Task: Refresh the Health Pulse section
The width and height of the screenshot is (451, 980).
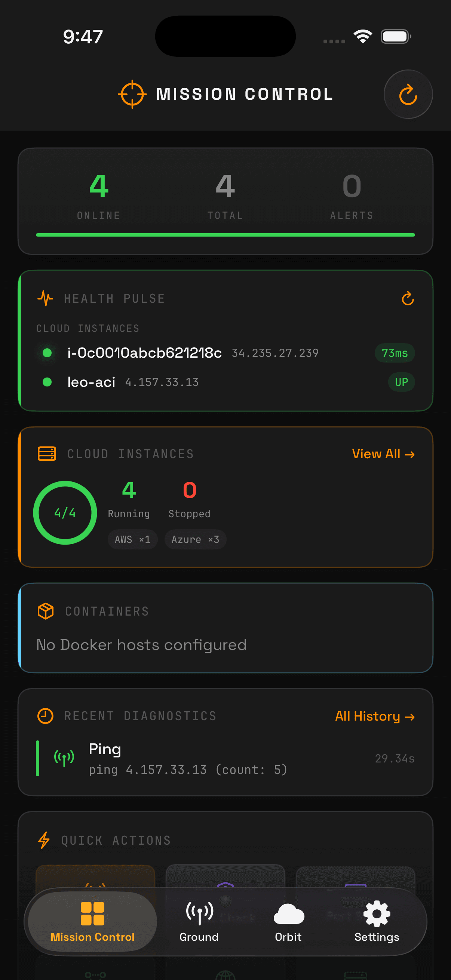Action: 407,299
